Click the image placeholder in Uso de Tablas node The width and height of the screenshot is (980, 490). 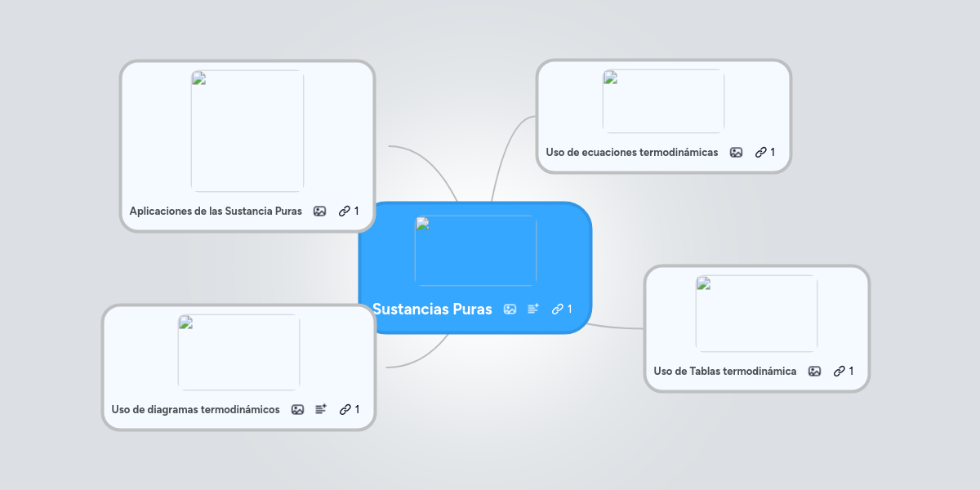point(756,314)
